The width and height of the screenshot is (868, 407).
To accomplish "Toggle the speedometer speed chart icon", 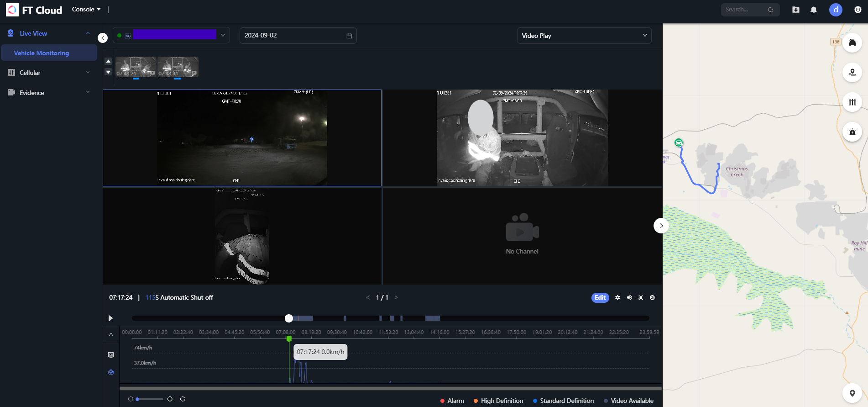I will (x=111, y=372).
